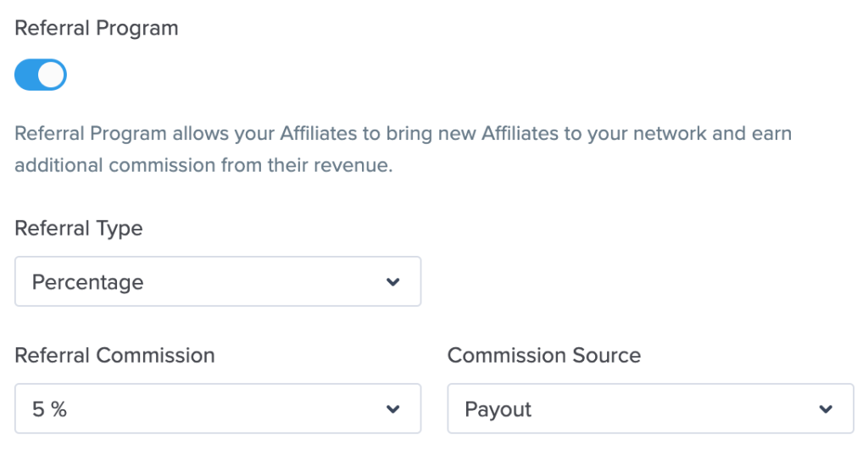
Task: Click the blue left side of the toggle
Action: (27, 75)
